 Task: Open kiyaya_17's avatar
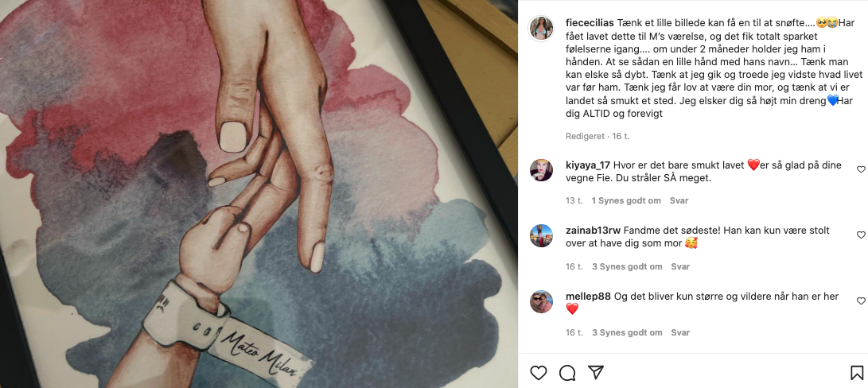pyautogui.click(x=541, y=170)
